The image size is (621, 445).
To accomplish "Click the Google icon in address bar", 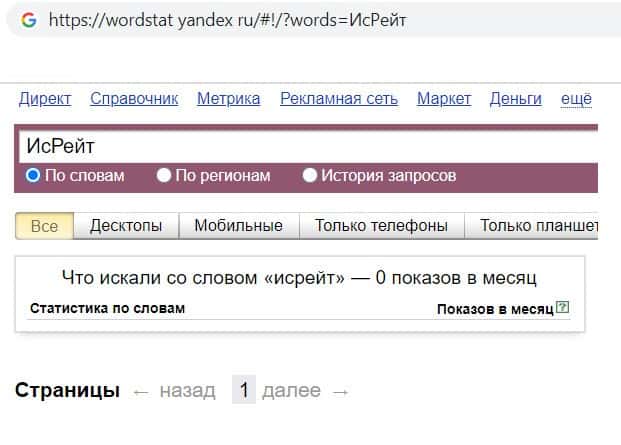I will [x=29, y=20].
